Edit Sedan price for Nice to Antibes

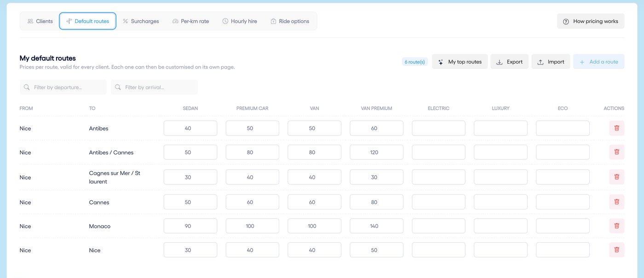[x=190, y=128]
